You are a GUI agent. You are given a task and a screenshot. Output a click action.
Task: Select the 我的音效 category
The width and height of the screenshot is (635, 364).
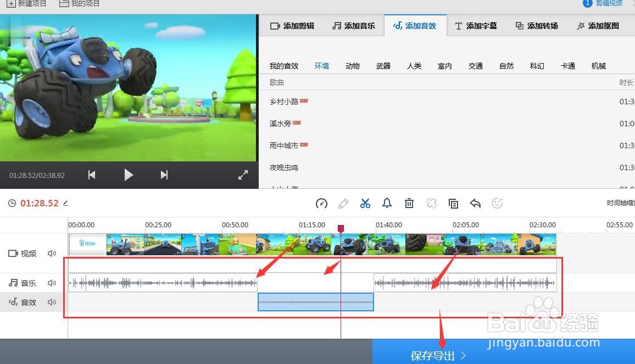click(x=284, y=66)
